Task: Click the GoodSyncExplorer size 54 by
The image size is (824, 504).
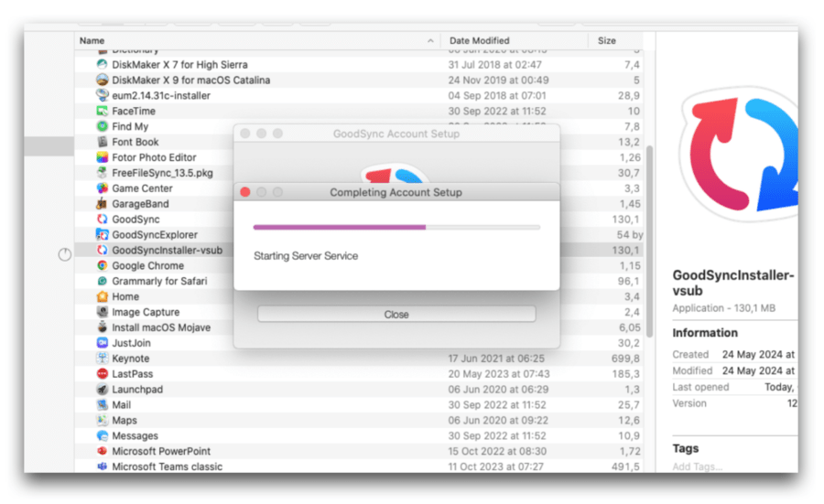Action: point(630,235)
